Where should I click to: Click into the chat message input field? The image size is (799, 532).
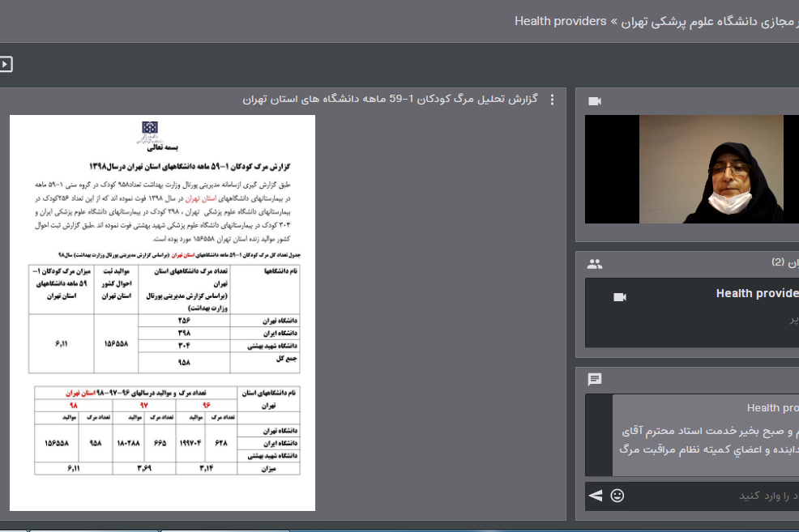713,495
